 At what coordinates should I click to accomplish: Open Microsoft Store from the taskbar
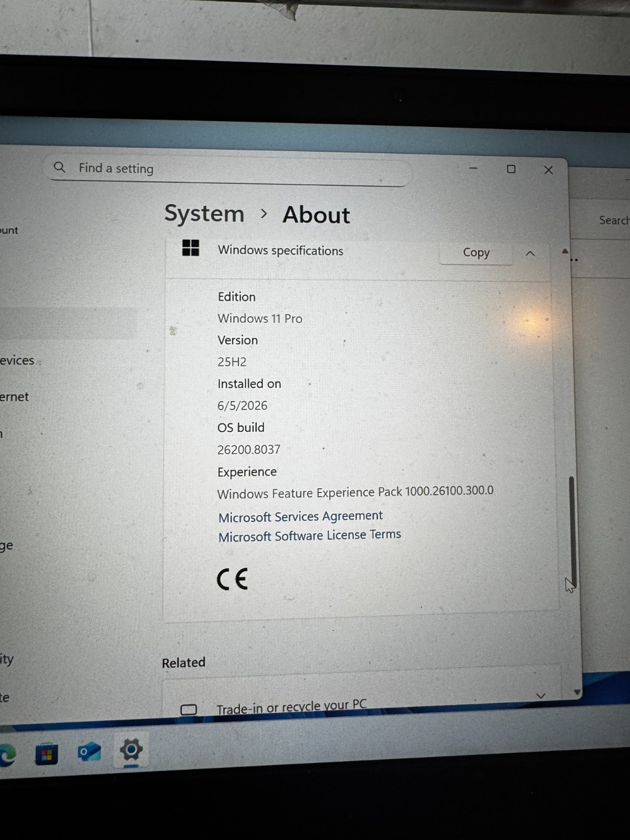coord(47,754)
